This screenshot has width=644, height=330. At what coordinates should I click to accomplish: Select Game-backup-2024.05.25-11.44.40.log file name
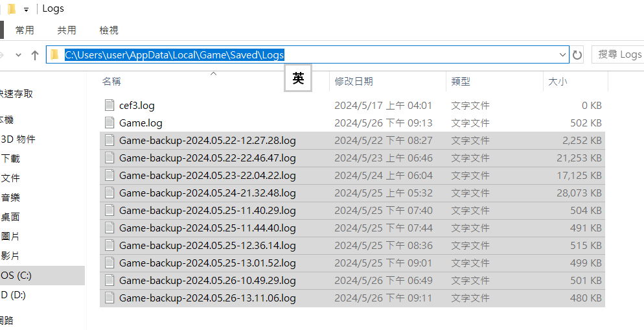[x=207, y=228]
